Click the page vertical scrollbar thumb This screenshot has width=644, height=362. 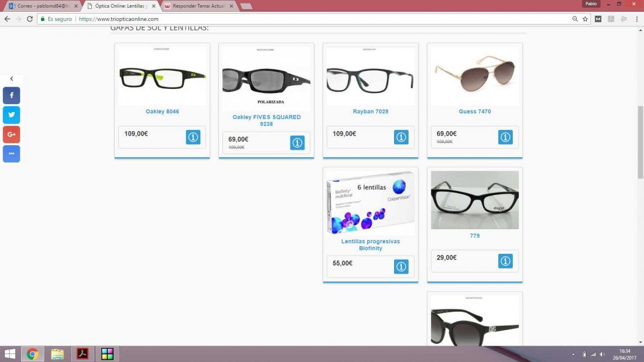[640, 143]
